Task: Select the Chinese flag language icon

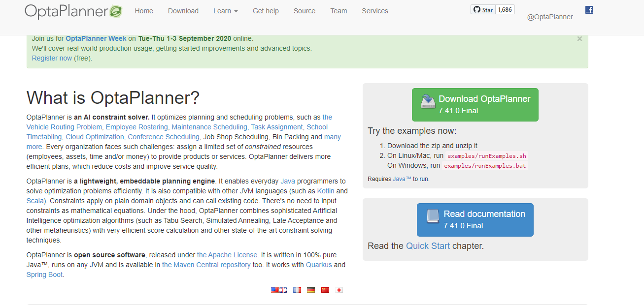Action: coord(325,290)
